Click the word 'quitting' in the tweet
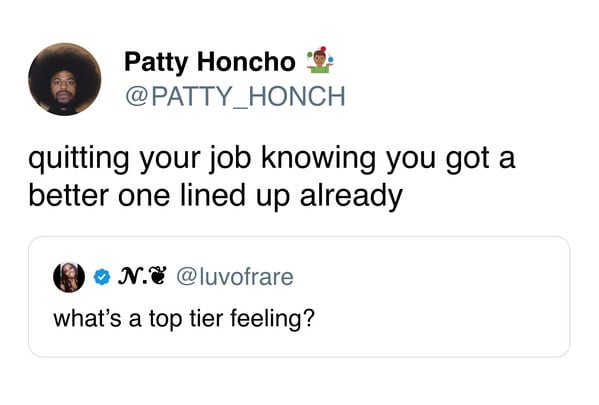This screenshot has width=599, height=405. pyautogui.click(x=79, y=160)
